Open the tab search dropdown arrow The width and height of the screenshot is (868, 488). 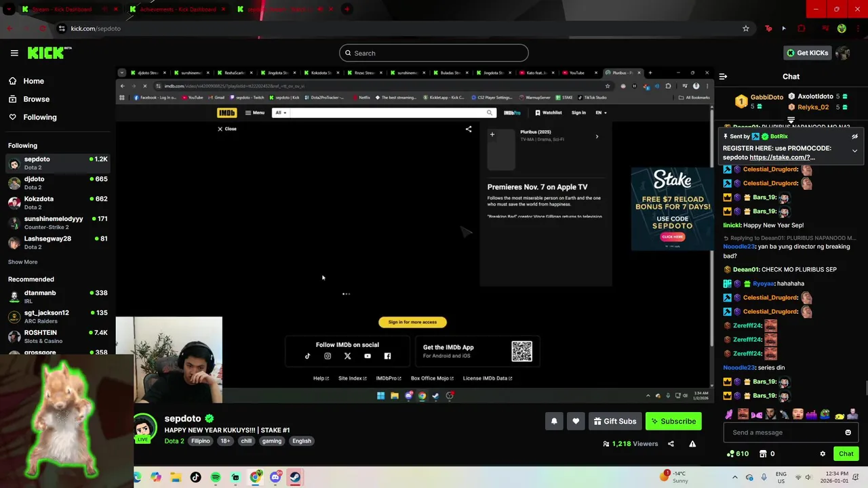(8, 9)
